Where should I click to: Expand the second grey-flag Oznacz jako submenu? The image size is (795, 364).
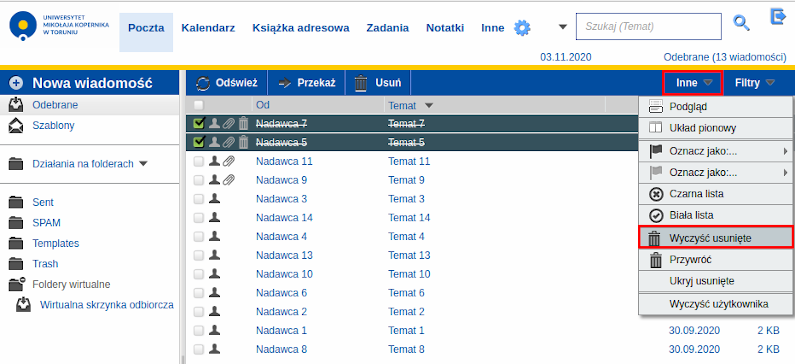tap(786, 173)
